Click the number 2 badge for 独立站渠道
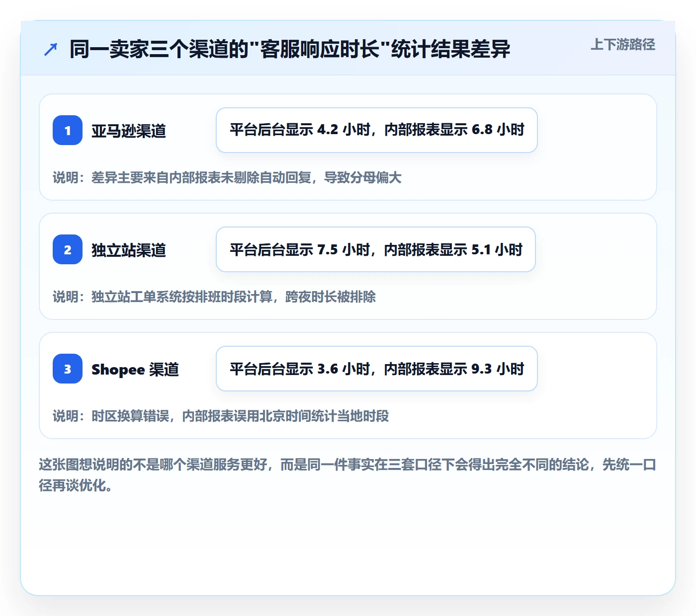 (68, 249)
